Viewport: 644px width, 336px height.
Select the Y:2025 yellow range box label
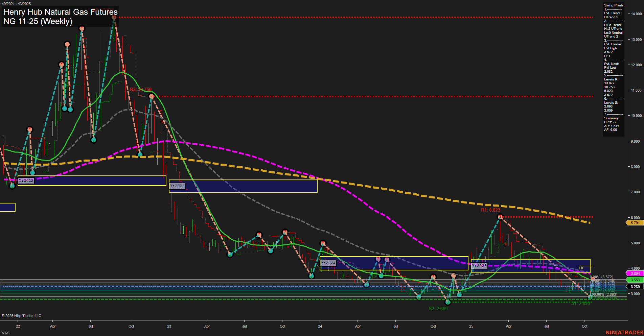(479, 266)
